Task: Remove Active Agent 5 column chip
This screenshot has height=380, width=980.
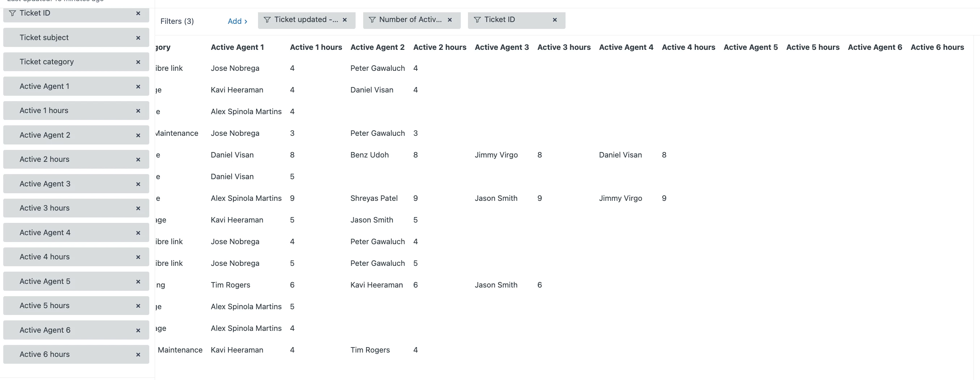Action: [138, 281]
